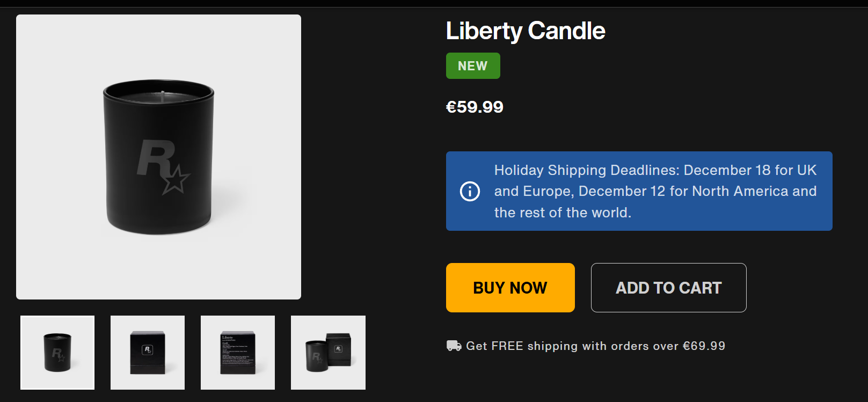Click the delivery truck icon
868x402 pixels.
(454, 346)
